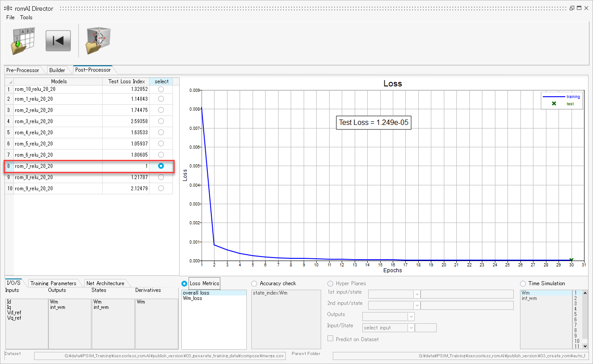Switch to the Builder tab
Viewport: 593px width, 364px height.
pyautogui.click(x=57, y=70)
